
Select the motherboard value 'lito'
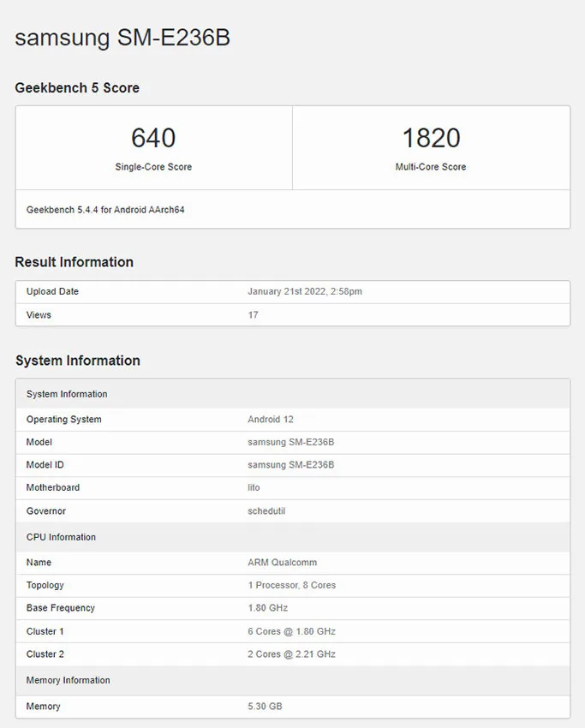point(254,487)
